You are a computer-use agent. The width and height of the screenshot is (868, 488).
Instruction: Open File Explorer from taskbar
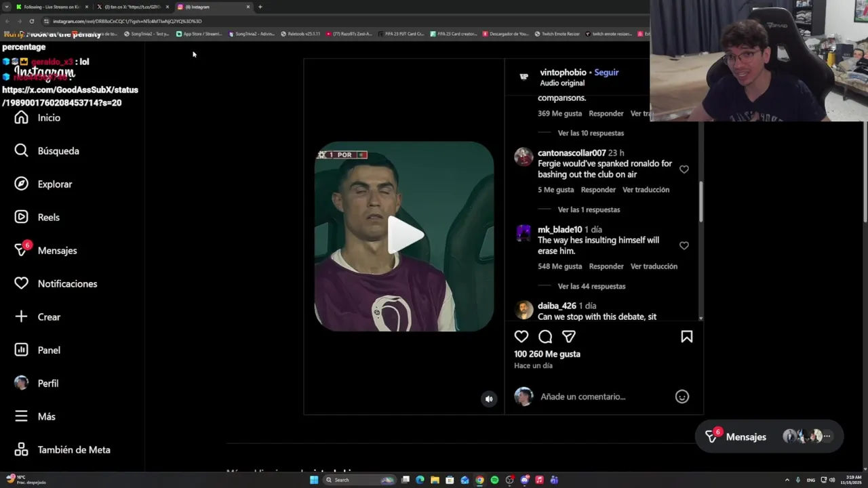[435, 480]
